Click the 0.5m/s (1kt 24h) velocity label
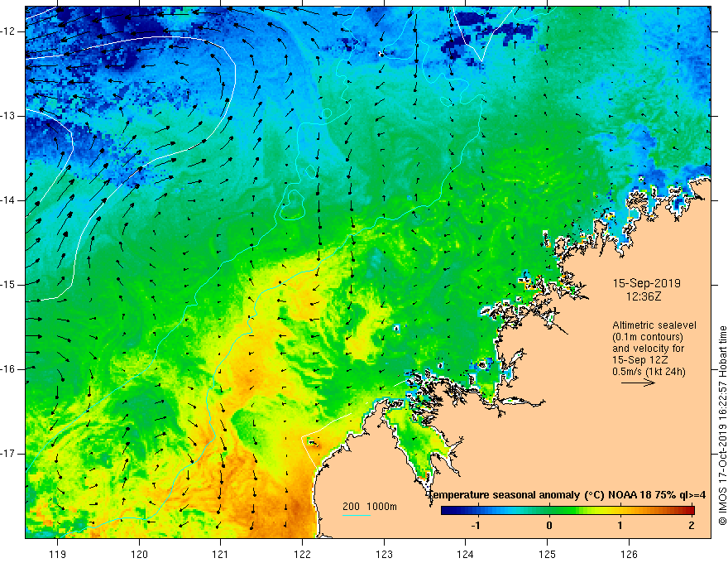Image resolution: width=728 pixels, height=563 pixels. (649, 372)
